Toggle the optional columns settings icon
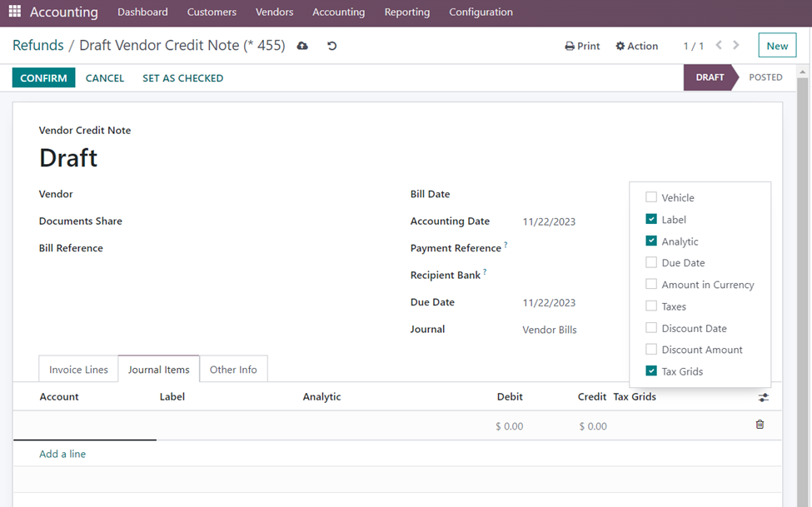The width and height of the screenshot is (812, 507). 763,398
